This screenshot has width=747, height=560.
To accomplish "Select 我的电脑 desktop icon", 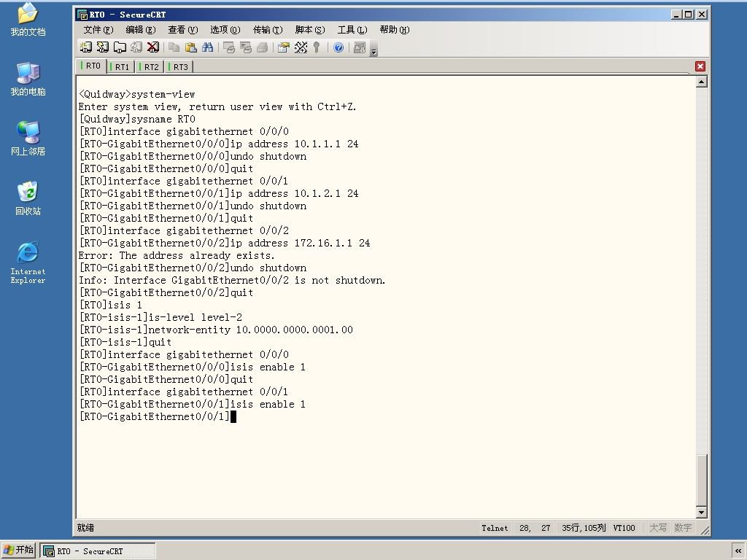I will point(28,79).
